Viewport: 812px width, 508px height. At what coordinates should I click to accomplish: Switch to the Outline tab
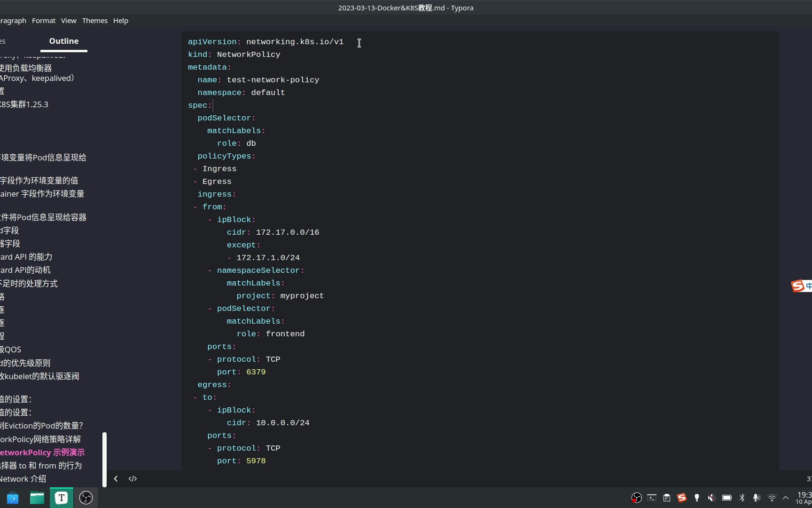tap(64, 41)
